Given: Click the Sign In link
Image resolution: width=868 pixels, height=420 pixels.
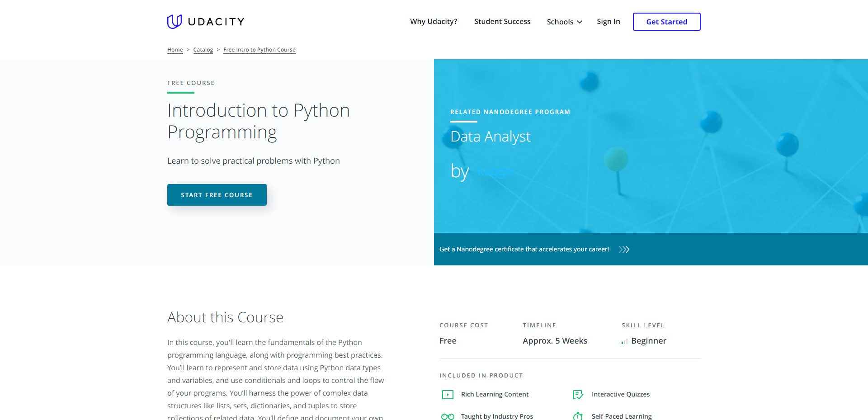Looking at the screenshot, I should pyautogui.click(x=608, y=21).
